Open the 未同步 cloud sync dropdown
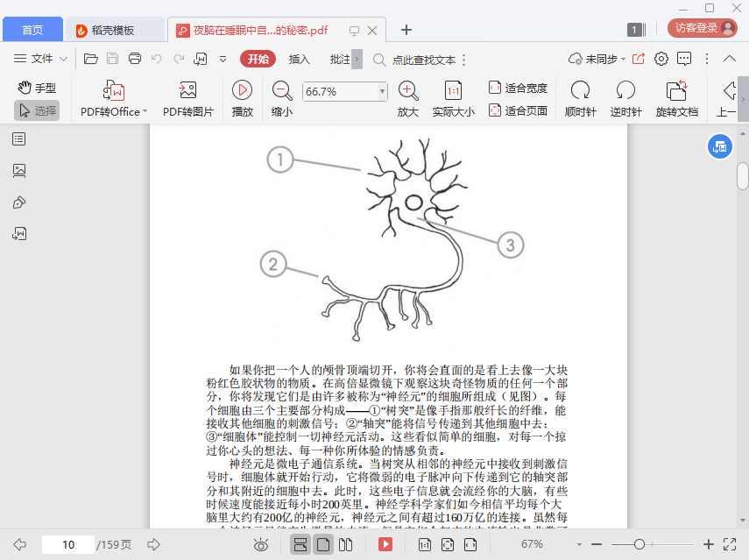The height and width of the screenshot is (560, 749). click(597, 60)
